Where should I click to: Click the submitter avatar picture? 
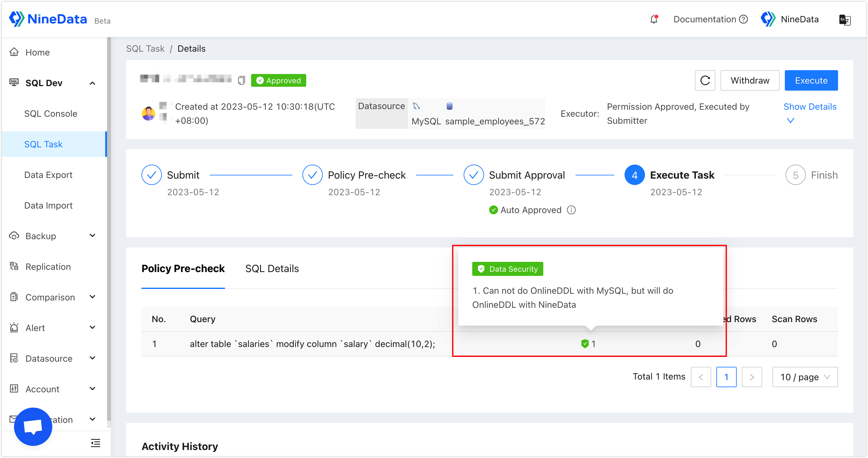148,113
